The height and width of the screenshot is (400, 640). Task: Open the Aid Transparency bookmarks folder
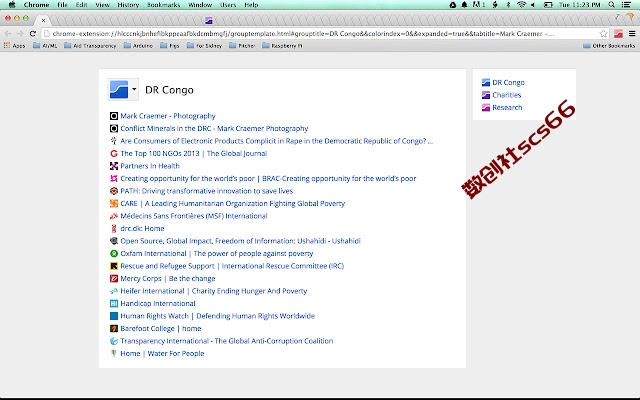click(x=90, y=46)
